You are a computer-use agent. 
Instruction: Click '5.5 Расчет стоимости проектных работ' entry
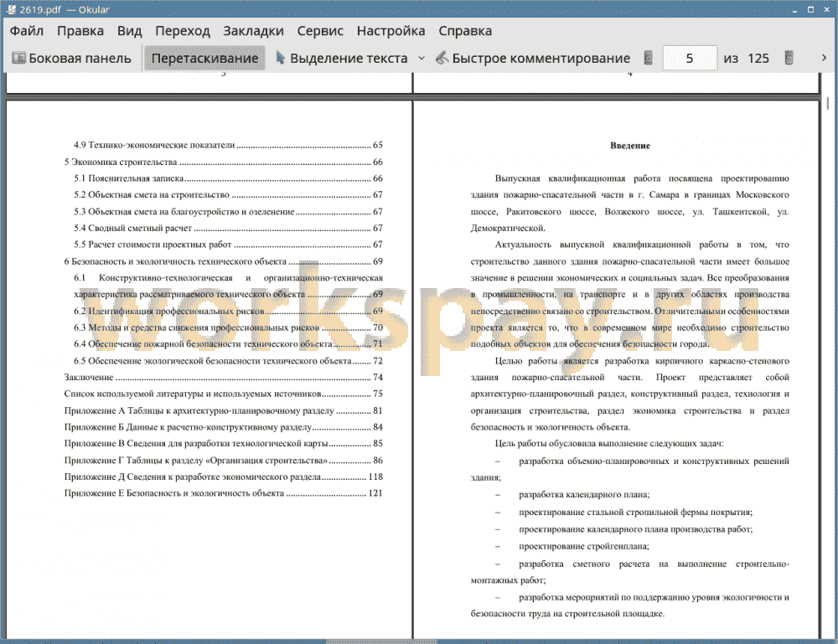pyautogui.click(x=228, y=245)
